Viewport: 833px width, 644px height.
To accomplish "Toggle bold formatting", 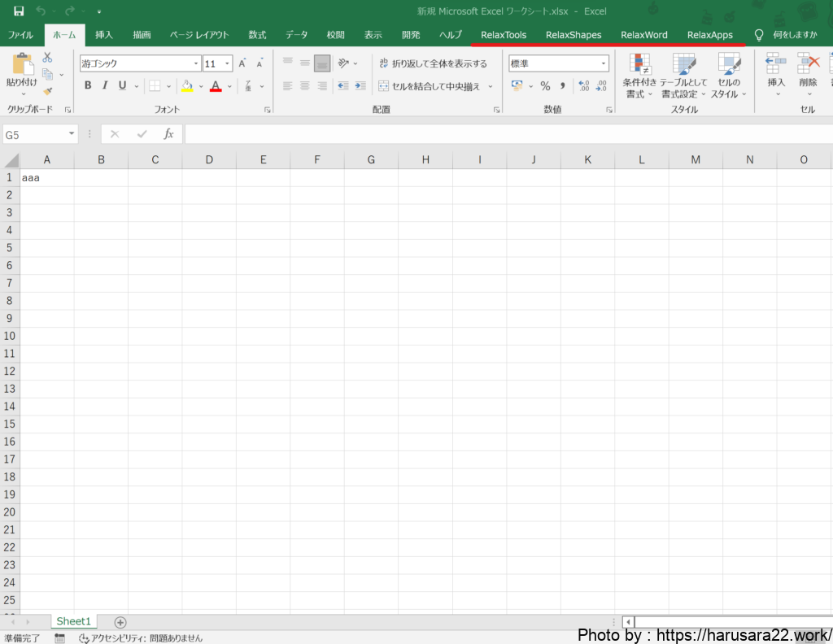I will tap(88, 86).
